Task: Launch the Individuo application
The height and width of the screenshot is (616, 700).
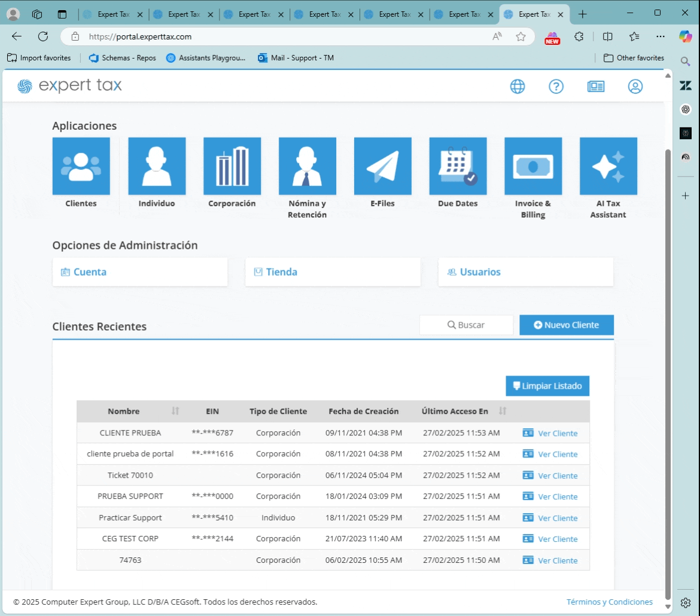Action: click(x=157, y=166)
